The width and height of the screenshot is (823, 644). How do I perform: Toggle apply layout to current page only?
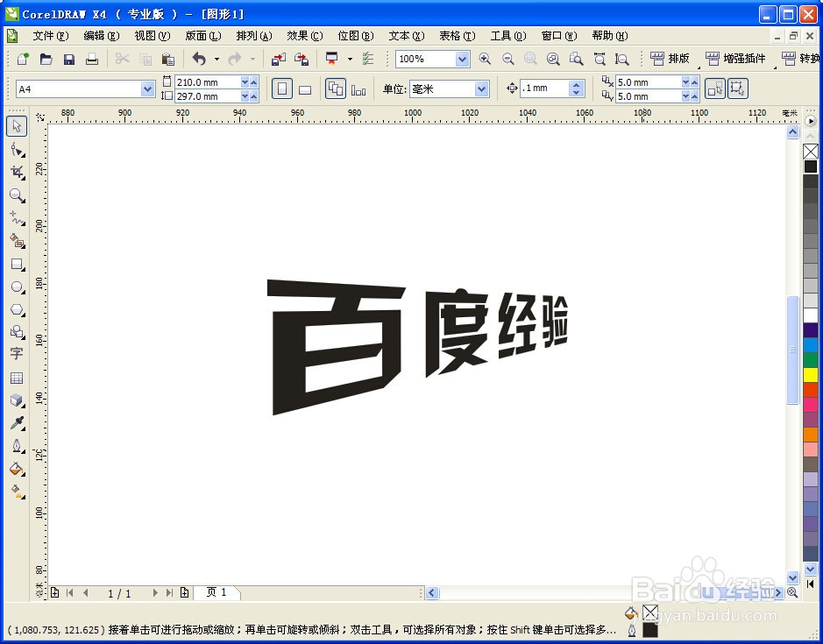tap(358, 89)
